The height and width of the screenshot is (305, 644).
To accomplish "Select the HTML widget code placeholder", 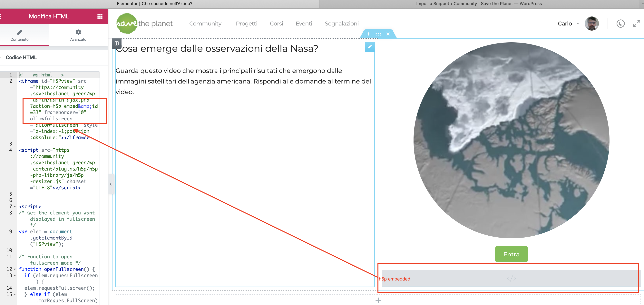I will pyautogui.click(x=511, y=278).
